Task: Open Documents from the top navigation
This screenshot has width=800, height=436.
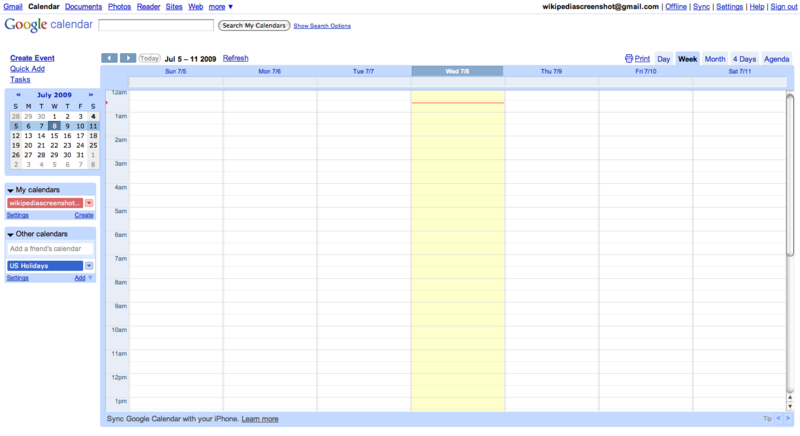Action: tap(83, 7)
